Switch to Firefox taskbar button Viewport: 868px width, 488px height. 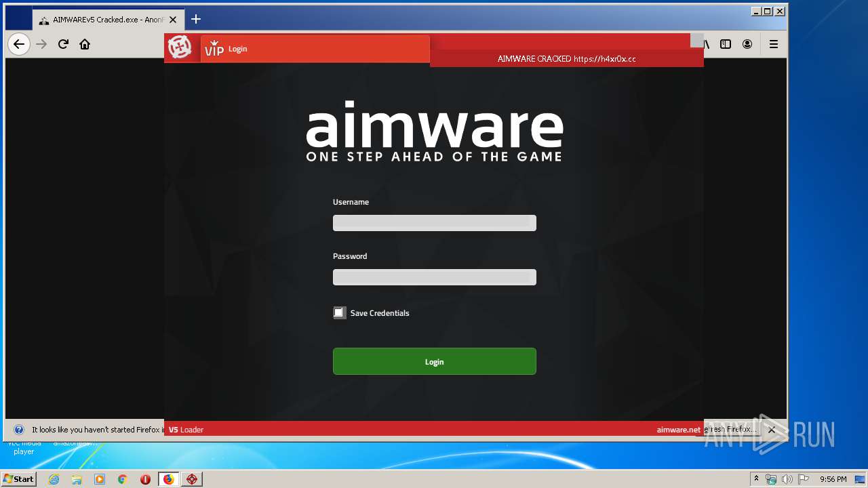168,479
